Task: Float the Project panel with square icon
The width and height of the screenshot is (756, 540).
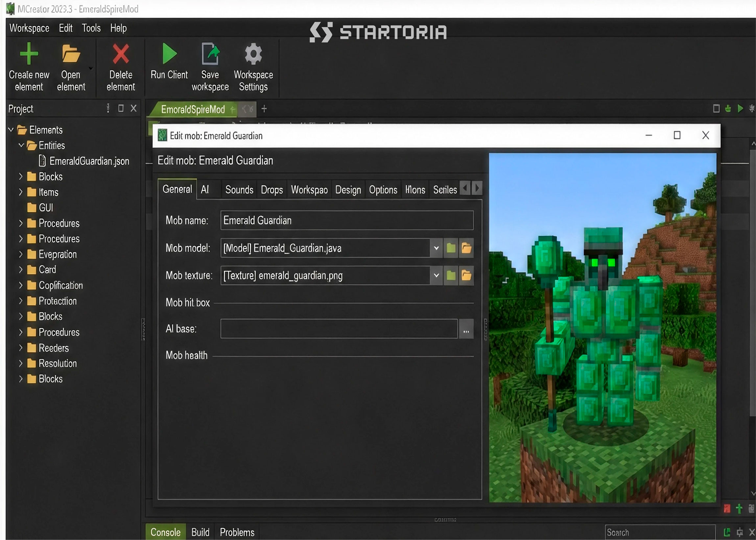Action: pos(121,109)
